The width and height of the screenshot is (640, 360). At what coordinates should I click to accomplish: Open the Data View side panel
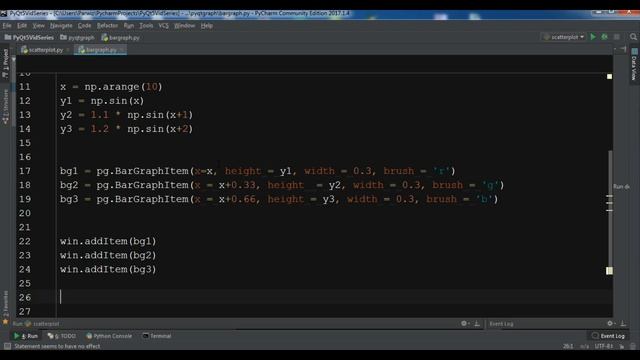tap(634, 64)
